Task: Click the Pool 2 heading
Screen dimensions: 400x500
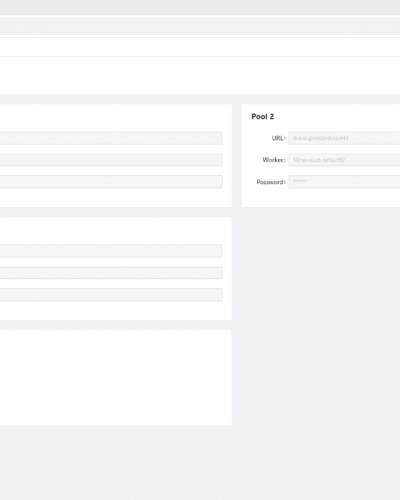Action: pos(263,116)
